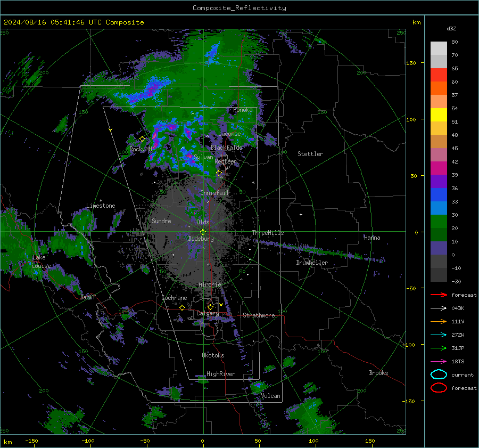Click the ThreeHills town label

point(268,233)
